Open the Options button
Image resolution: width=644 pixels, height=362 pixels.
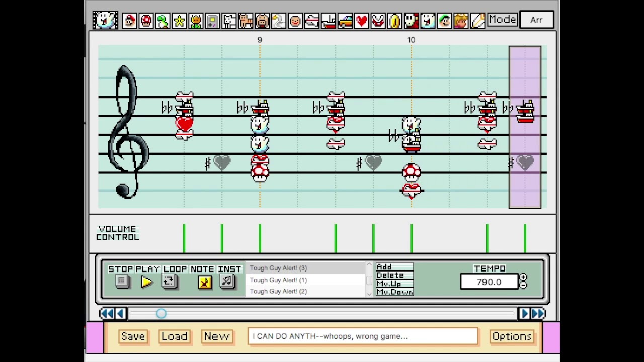(512, 336)
